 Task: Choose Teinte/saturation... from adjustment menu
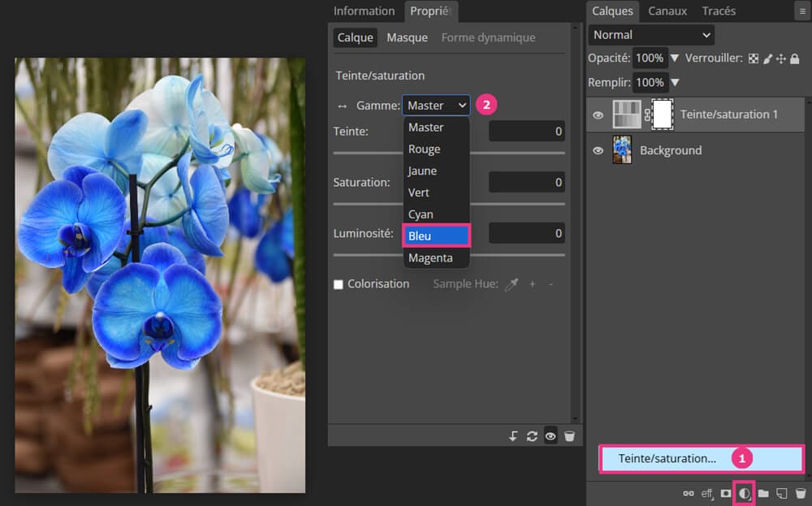pos(702,458)
